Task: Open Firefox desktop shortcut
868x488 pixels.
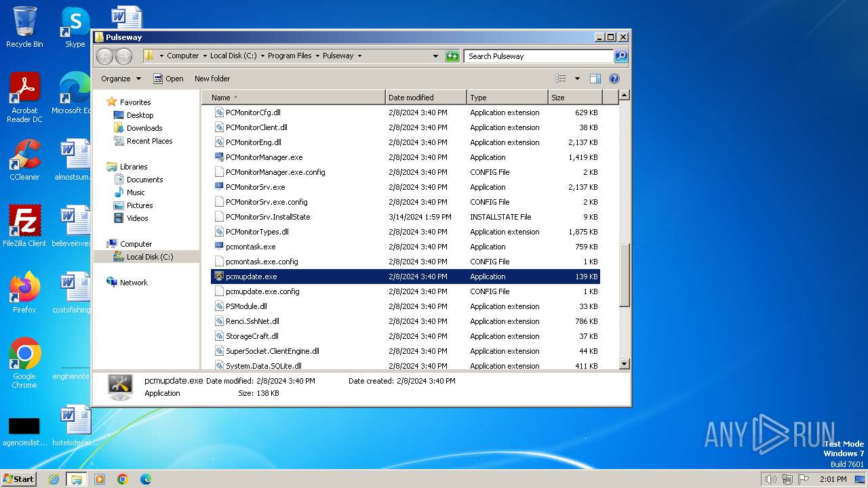Action: [24, 293]
